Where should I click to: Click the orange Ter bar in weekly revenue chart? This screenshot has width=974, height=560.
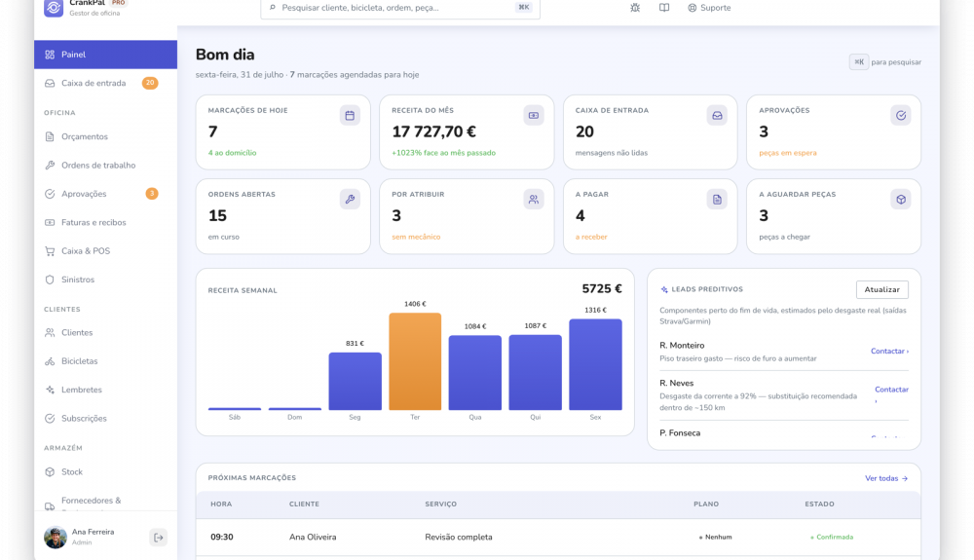[x=415, y=361]
